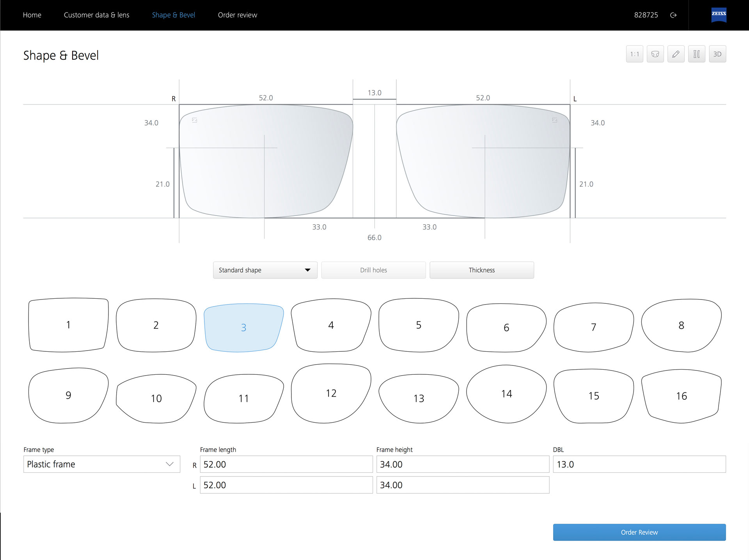
Task: Click the 66.0 total distance value
Action: (x=374, y=237)
